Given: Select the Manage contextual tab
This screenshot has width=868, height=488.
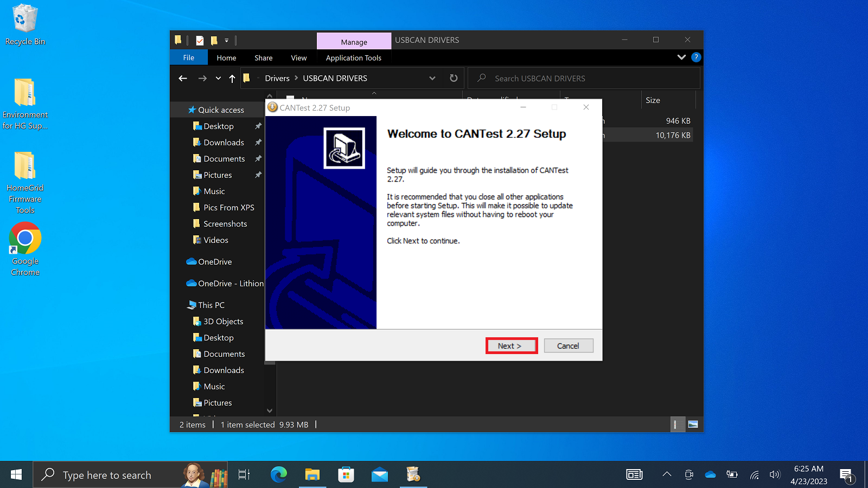Looking at the screenshot, I should (354, 42).
